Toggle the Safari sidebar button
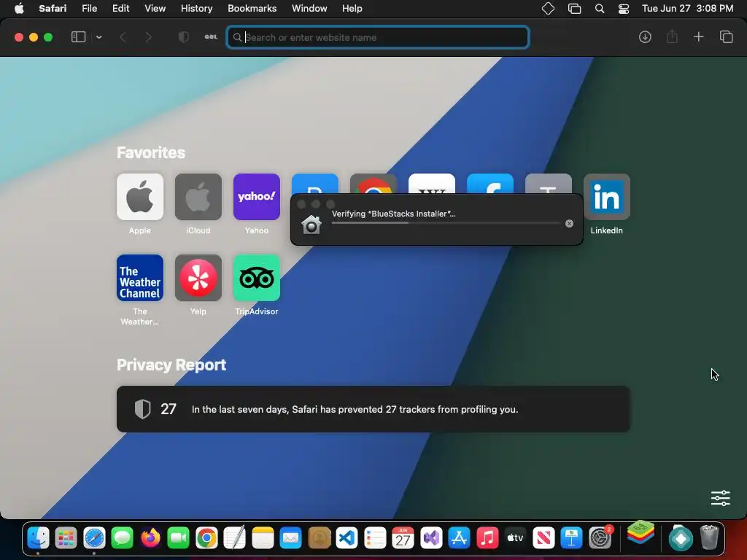This screenshot has height=560, width=747. click(78, 37)
